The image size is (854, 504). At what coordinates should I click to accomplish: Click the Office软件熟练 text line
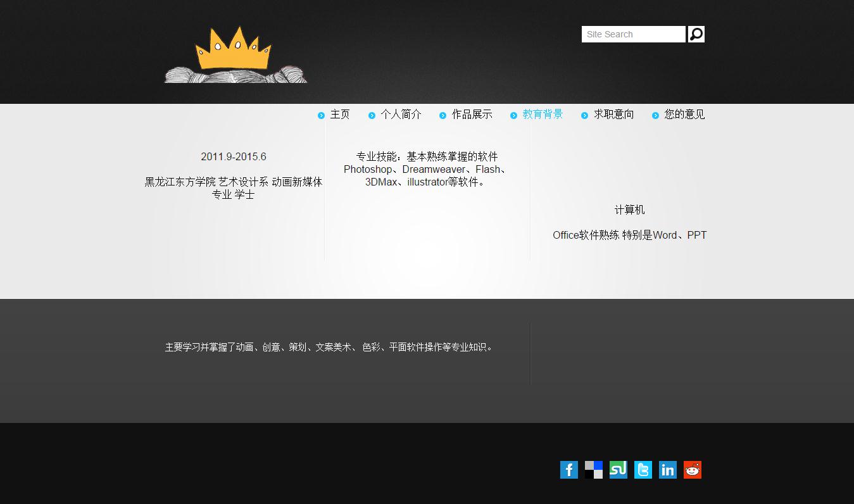pos(629,236)
